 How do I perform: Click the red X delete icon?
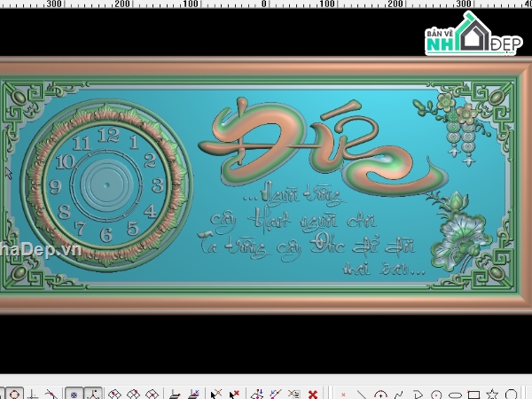313,395
